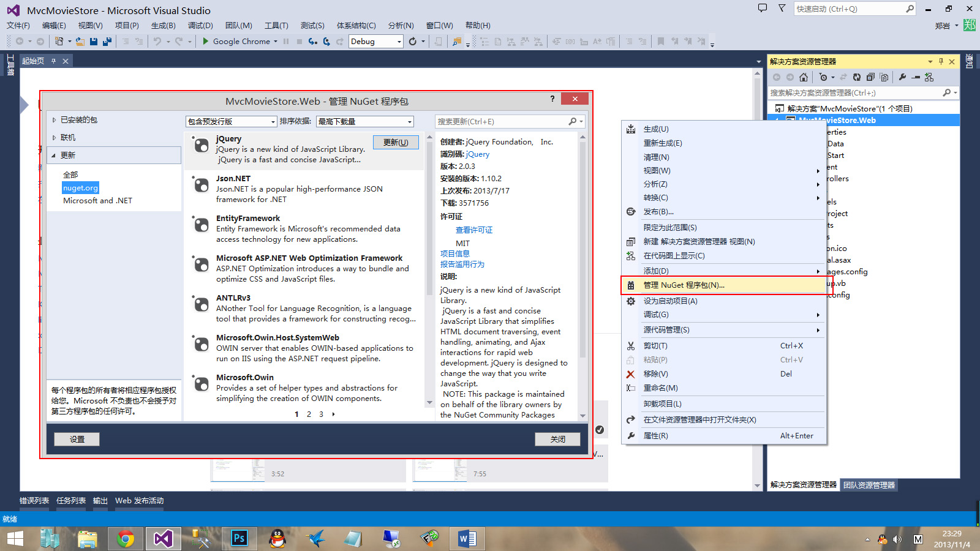Open Google Chrome from Windows taskbar
The image size is (980, 551).
(x=126, y=539)
